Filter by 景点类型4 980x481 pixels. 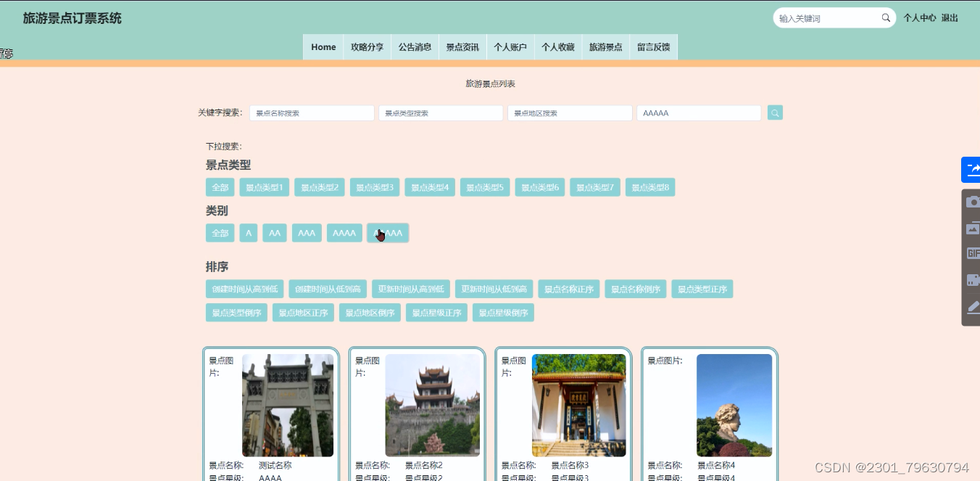[x=430, y=187]
